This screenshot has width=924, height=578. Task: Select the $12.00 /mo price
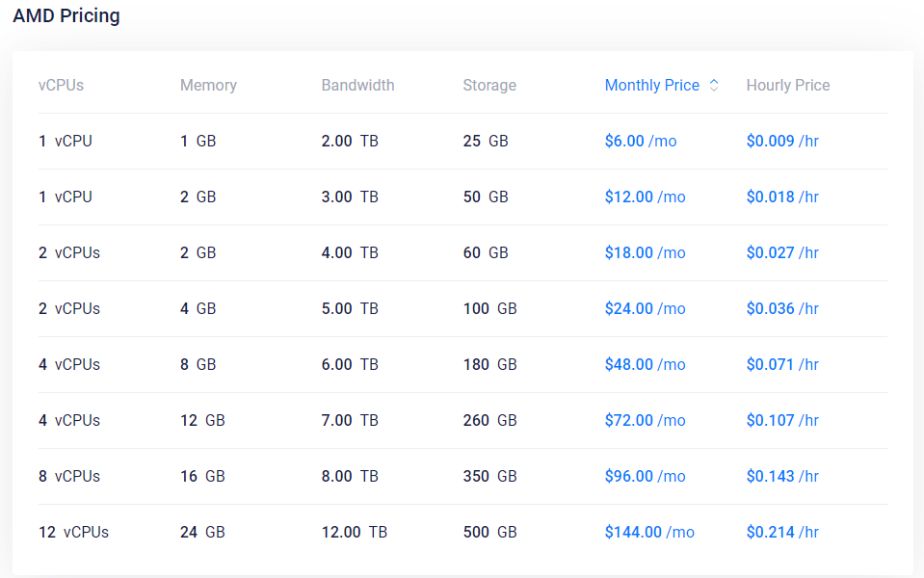point(646,197)
